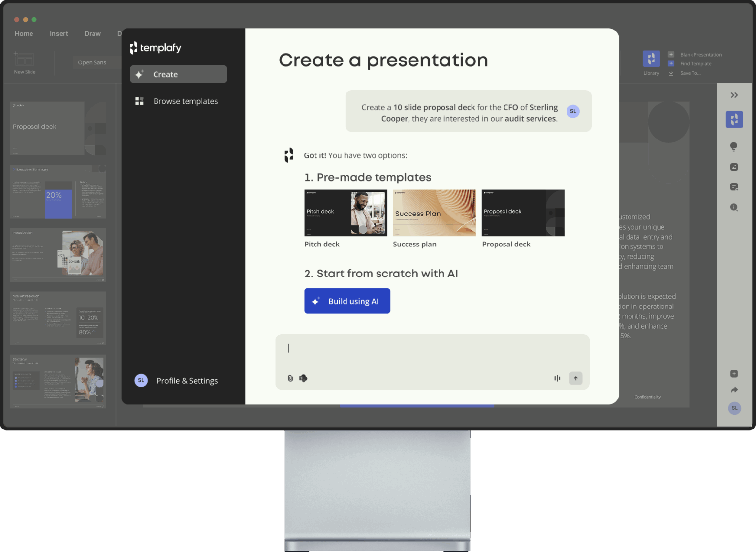Click the lightbulb icon in right rail
This screenshot has width=756, height=552.
734,147
